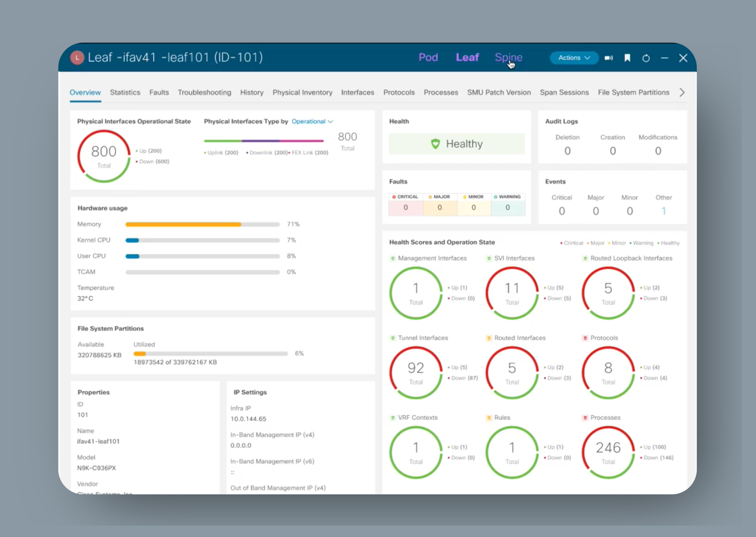Screen dimensions: 756x537
Task: Click the Critical faults count box
Action: [406, 208]
